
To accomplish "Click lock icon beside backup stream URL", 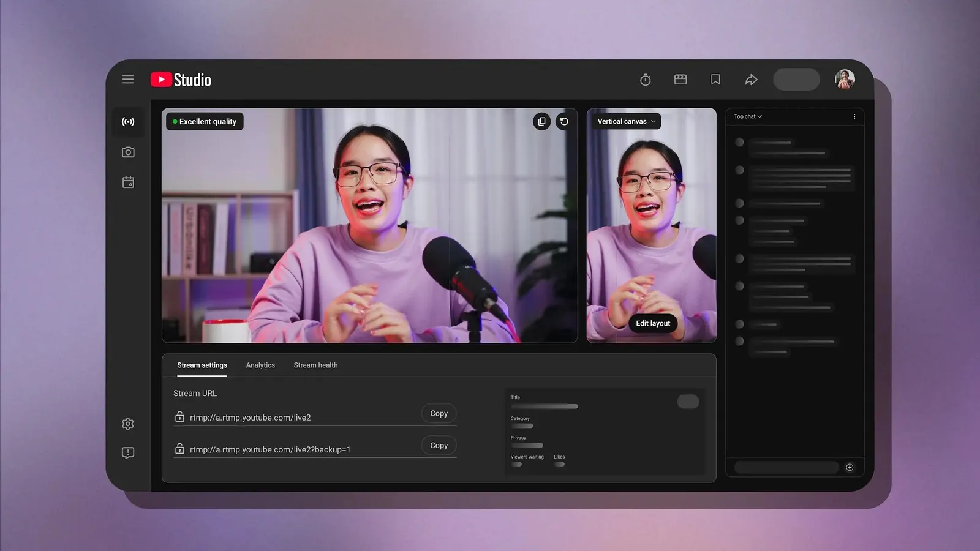I will (x=179, y=449).
